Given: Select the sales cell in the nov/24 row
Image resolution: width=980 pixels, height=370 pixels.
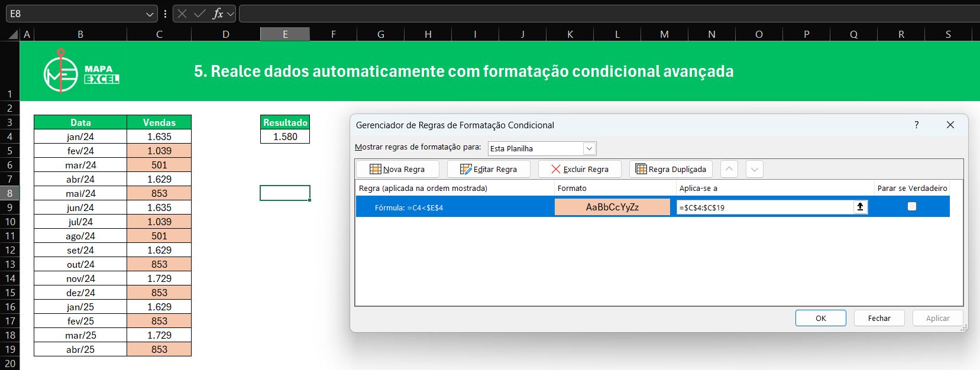Looking at the screenshot, I should pyautogui.click(x=159, y=278).
